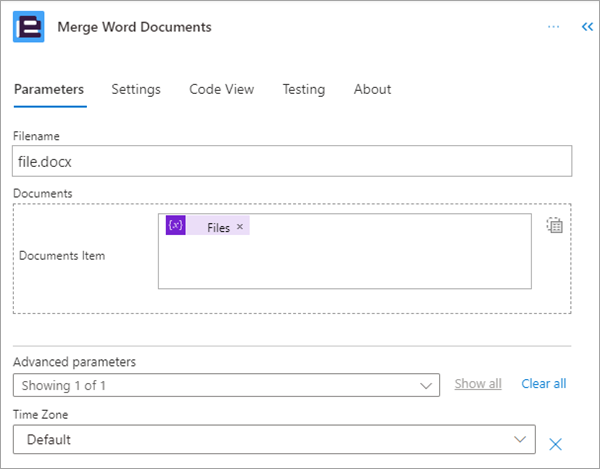Open the ellipsis more options menu

coord(553,27)
